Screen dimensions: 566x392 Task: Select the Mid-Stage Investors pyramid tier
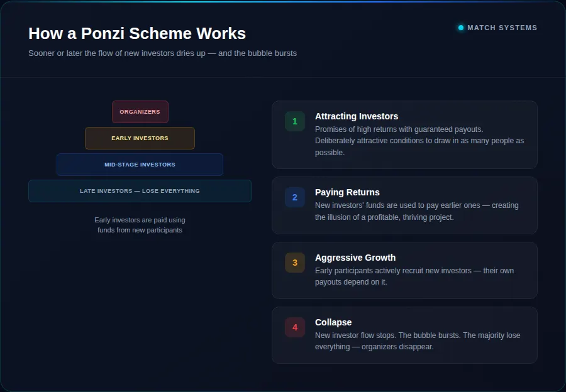pos(140,165)
